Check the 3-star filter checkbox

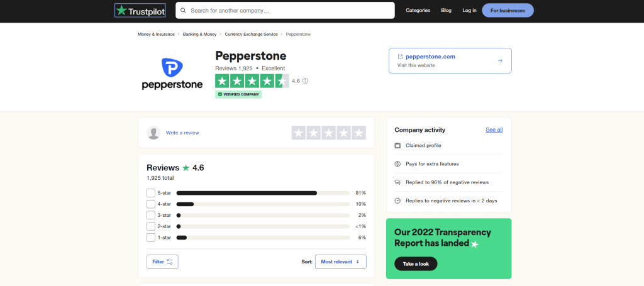coord(151,215)
